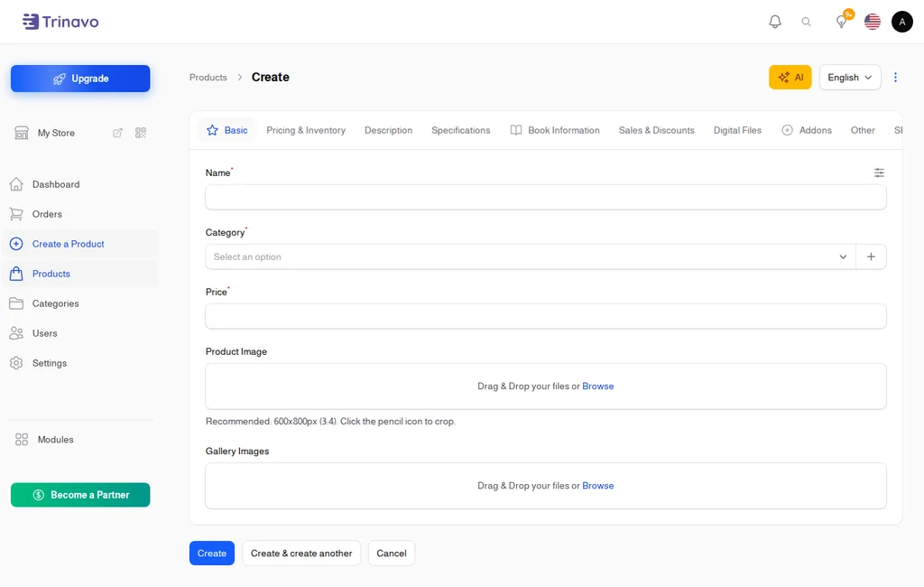This screenshot has height=587, width=924.
Task: Click the Book Information book icon
Action: pyautogui.click(x=515, y=130)
